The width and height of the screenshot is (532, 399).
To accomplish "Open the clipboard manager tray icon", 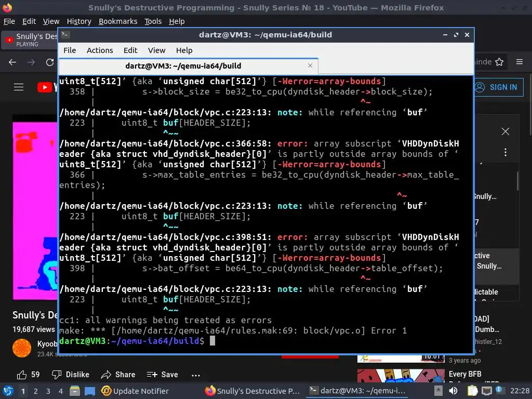I will [x=472, y=391].
